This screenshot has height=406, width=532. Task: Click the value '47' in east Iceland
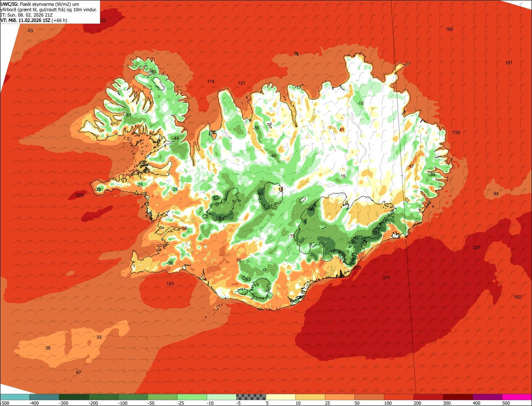pos(411,166)
